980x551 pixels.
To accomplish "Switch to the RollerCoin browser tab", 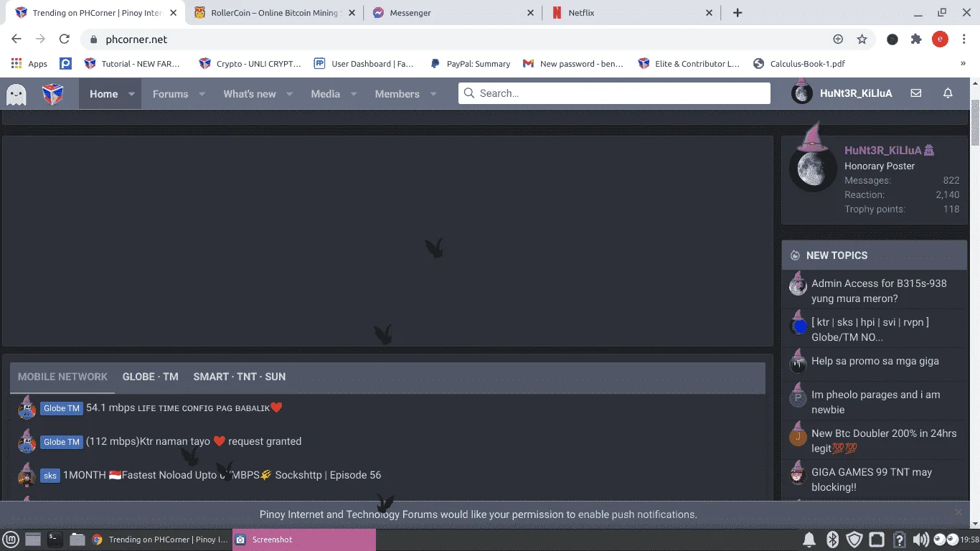I will click(273, 13).
